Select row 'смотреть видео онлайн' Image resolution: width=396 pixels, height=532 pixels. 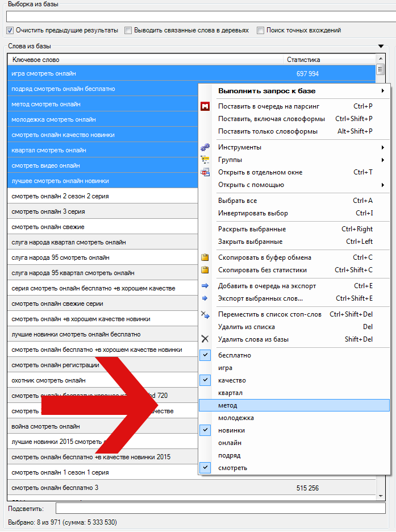pyautogui.click(x=103, y=165)
